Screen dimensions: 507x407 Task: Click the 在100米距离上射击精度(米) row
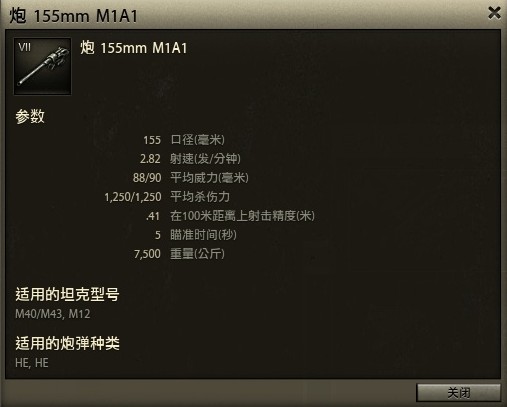click(231, 216)
